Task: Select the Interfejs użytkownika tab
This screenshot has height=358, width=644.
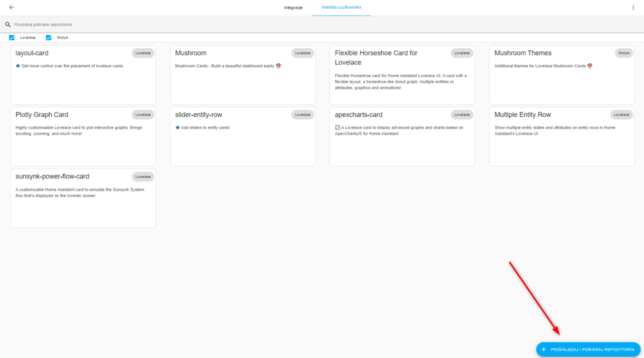Action: click(341, 8)
